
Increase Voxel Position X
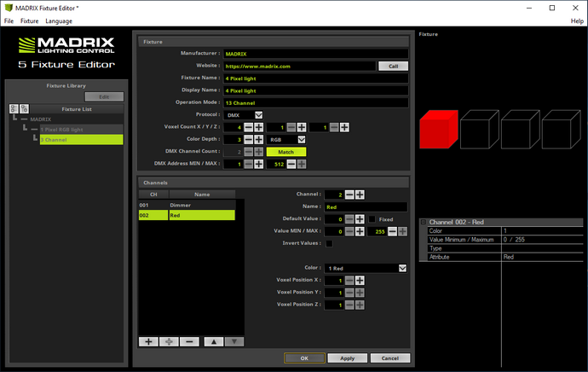[360, 281]
